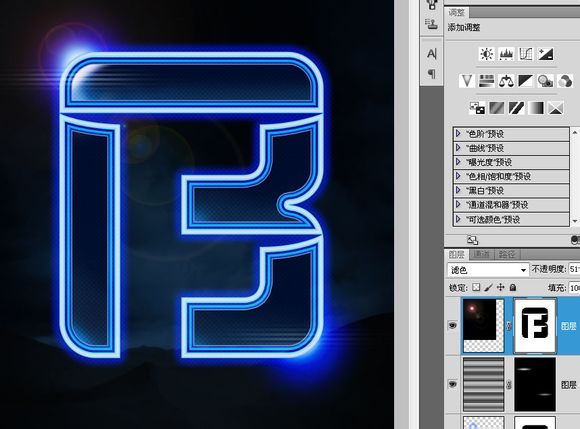The image size is (580, 429).
Task: Lock transparent pixels
Action: click(x=476, y=287)
